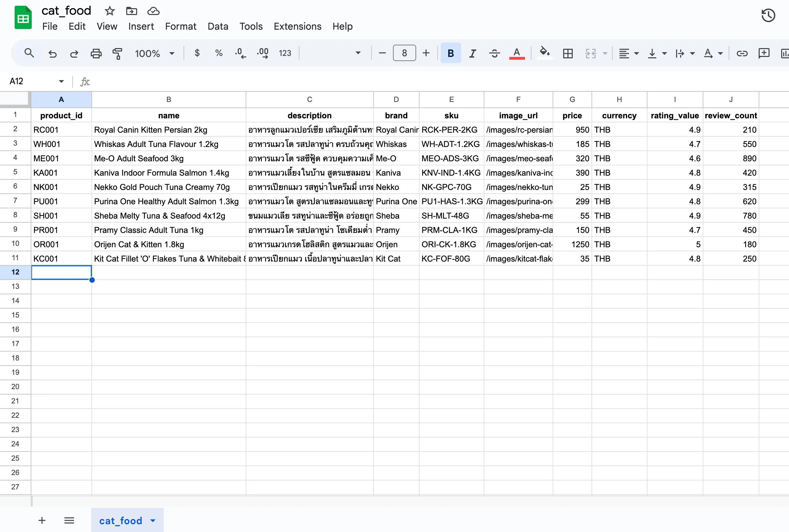Open horizontal align dropdown
The image size is (789, 532).
point(629,54)
